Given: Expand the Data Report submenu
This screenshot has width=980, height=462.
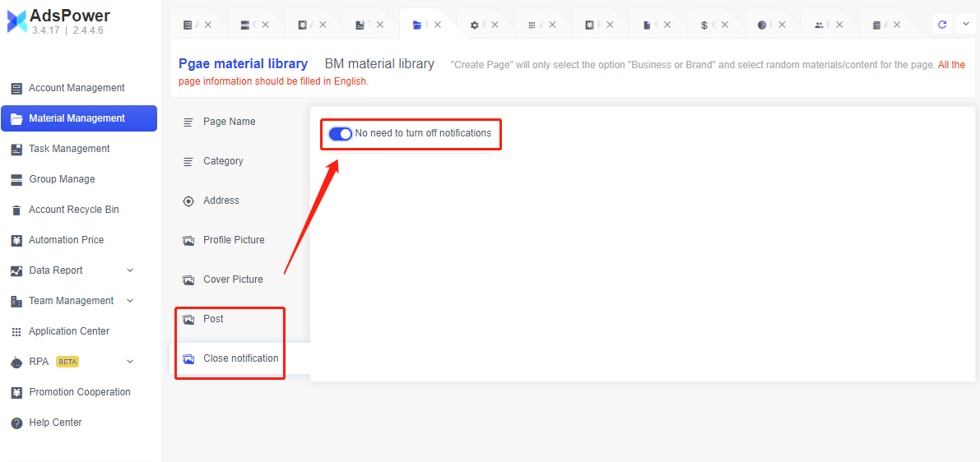Looking at the screenshot, I should pos(130,270).
